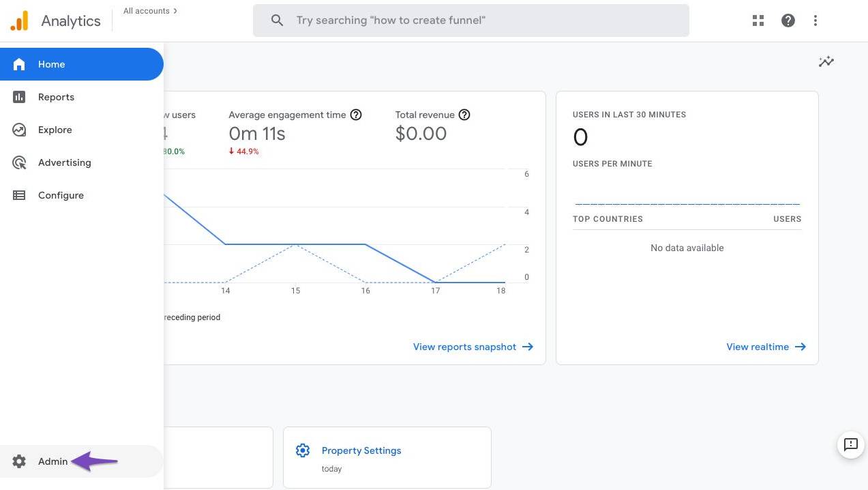Image resolution: width=868 pixels, height=490 pixels.
Task: Select Home in the navigation menu
Action: click(51, 63)
